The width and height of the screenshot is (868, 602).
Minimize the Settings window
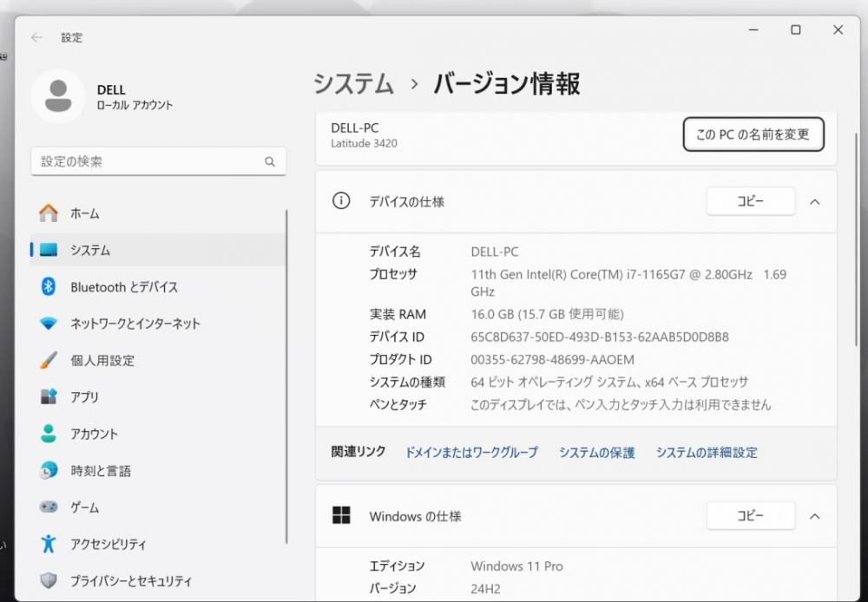(753, 29)
